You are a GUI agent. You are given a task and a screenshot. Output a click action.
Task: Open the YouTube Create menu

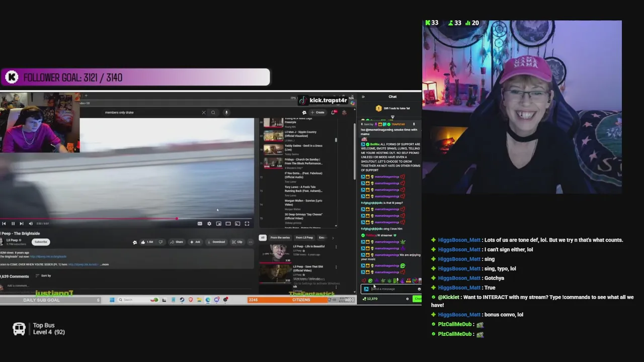[x=317, y=113]
